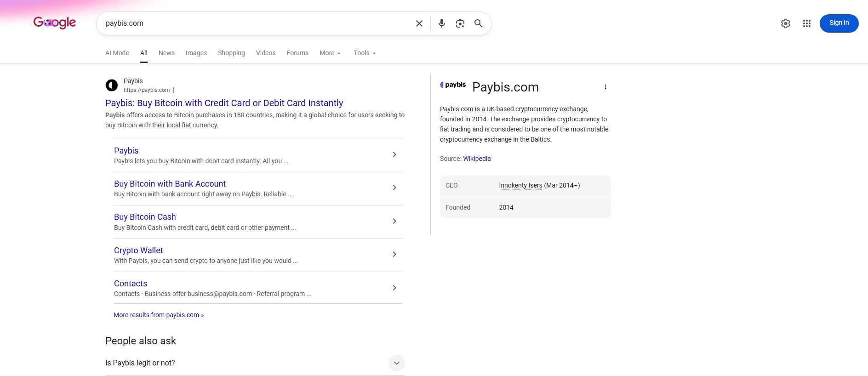The width and height of the screenshot is (868, 376).
Task: Open "Paybis: Buy Bitcoin with Credit Card" result
Action: click(x=224, y=103)
